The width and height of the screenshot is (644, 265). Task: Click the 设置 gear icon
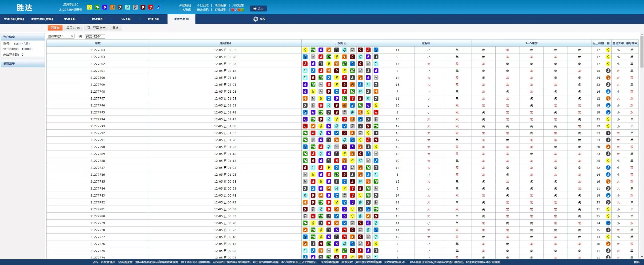point(256,19)
